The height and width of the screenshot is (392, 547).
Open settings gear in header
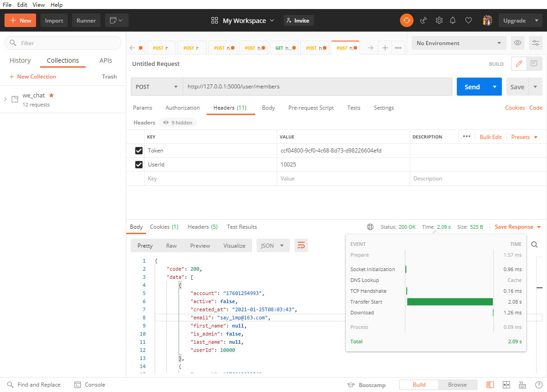[x=439, y=20]
